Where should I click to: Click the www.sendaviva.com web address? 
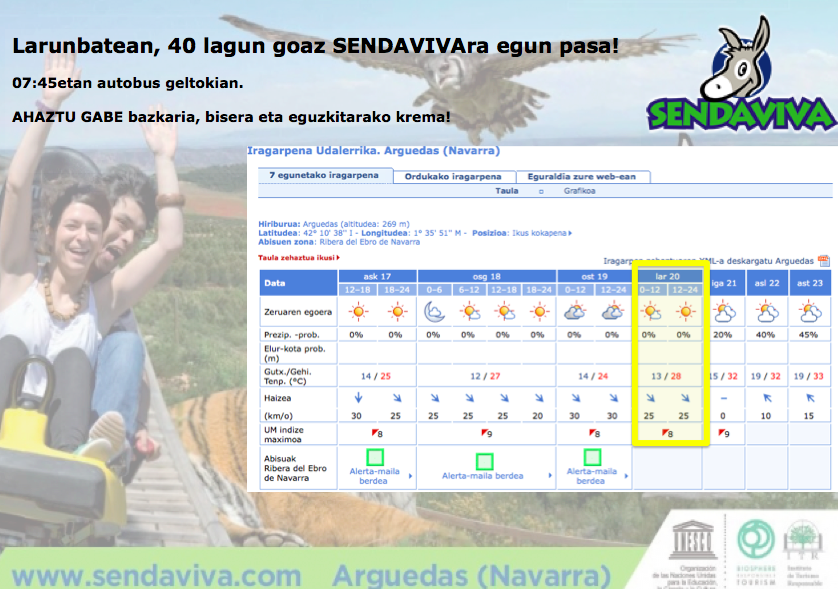tap(157, 576)
